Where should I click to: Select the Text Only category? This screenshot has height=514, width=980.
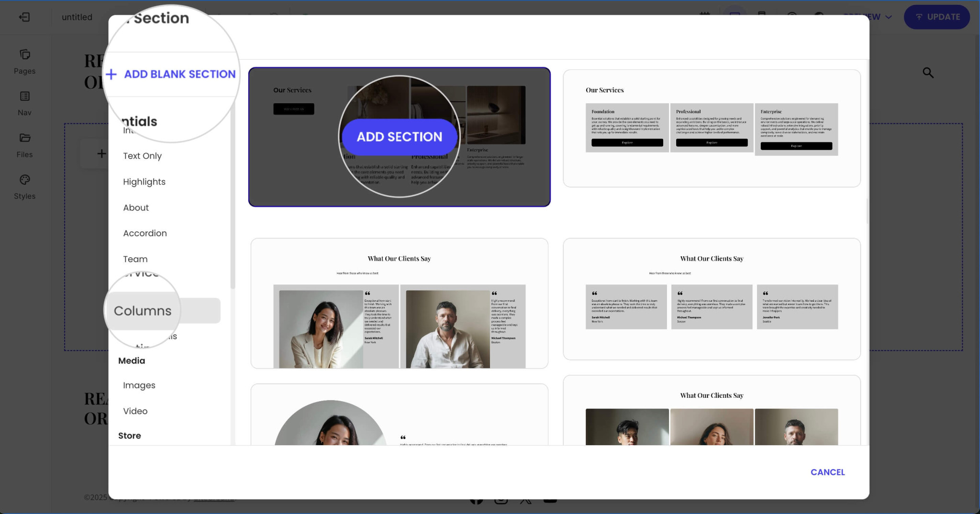tap(142, 156)
